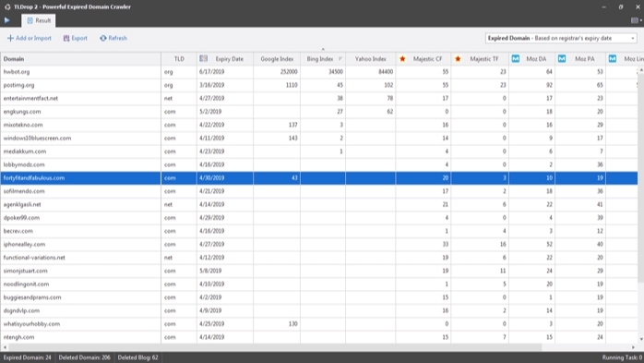This screenshot has height=363, width=644.
Task: Click expiry date 5/8/2019
Action: [x=210, y=271]
